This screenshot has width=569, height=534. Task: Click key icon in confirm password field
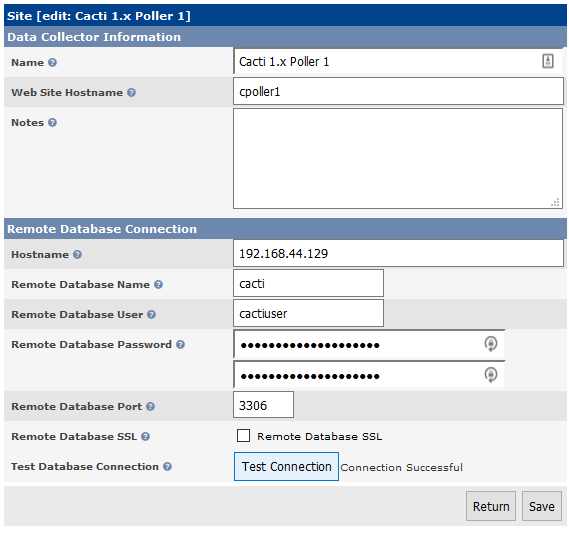491,375
